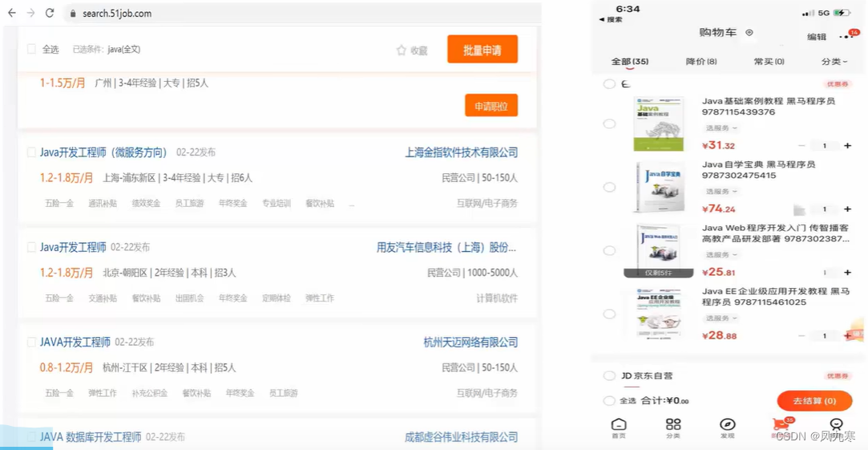Click the 0.8-1.2万/月 salary text
The image size is (868, 450).
[67, 367]
